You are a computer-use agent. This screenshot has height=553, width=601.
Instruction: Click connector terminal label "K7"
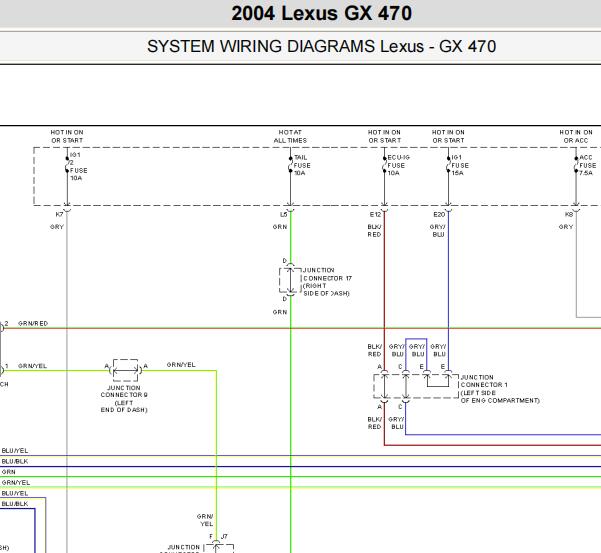pyautogui.click(x=59, y=214)
